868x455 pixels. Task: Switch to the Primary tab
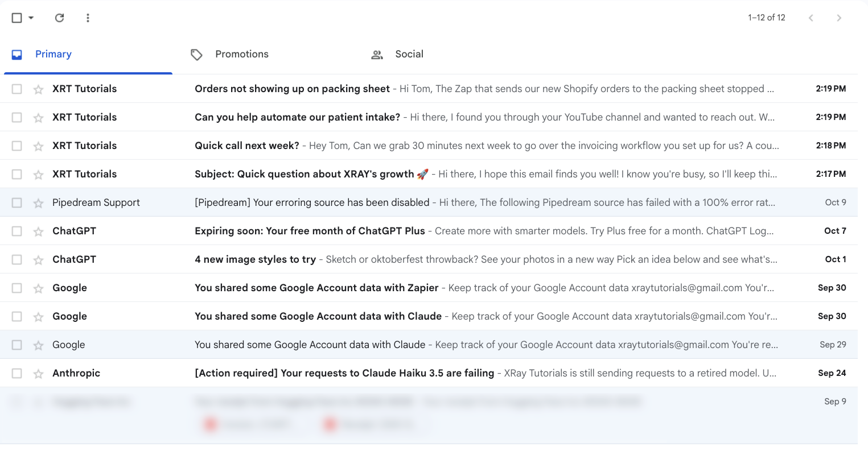pos(88,55)
